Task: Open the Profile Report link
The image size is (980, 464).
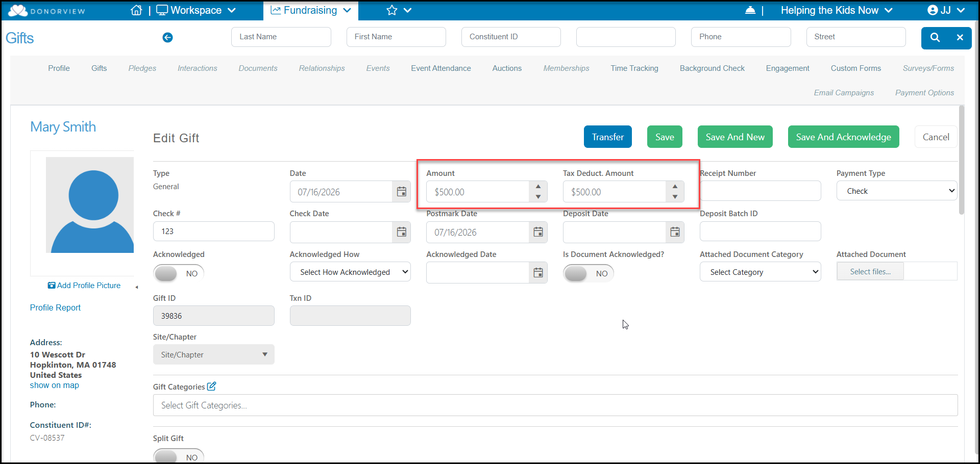Action: click(55, 307)
